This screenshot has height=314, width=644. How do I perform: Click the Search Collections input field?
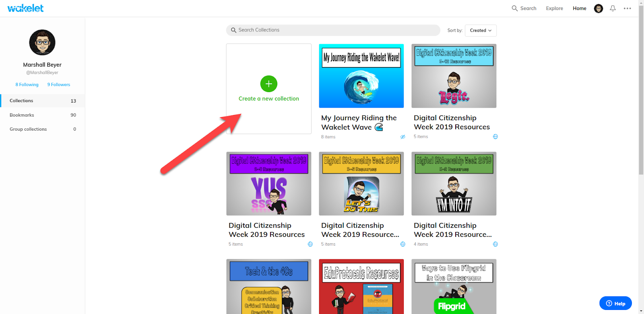tap(333, 30)
